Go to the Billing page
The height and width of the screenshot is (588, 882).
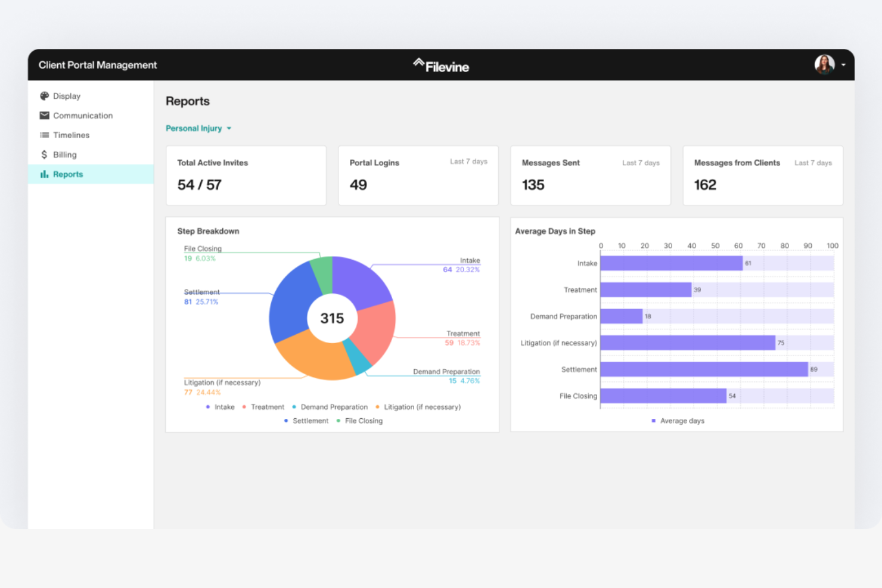click(x=64, y=154)
